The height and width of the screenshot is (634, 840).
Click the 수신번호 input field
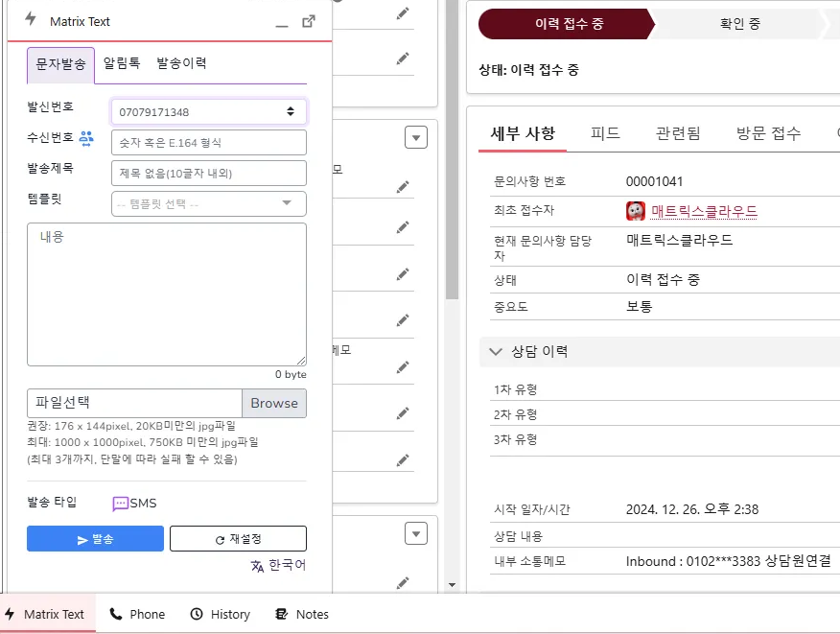(x=209, y=143)
